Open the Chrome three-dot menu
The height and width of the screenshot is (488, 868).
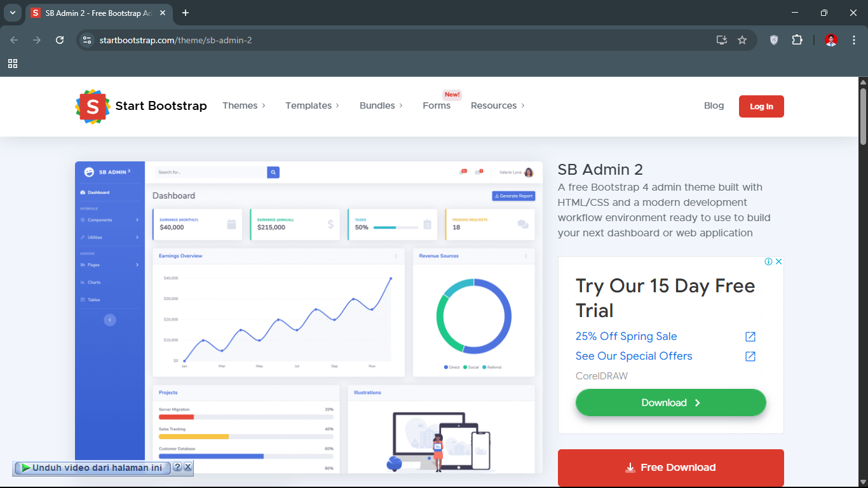coord(854,40)
